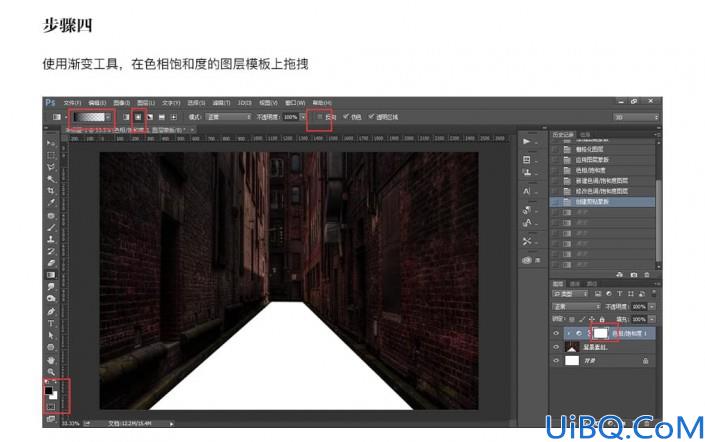Click History panel camera snapshot icon
This screenshot has height=442, width=705.
[x=634, y=274]
